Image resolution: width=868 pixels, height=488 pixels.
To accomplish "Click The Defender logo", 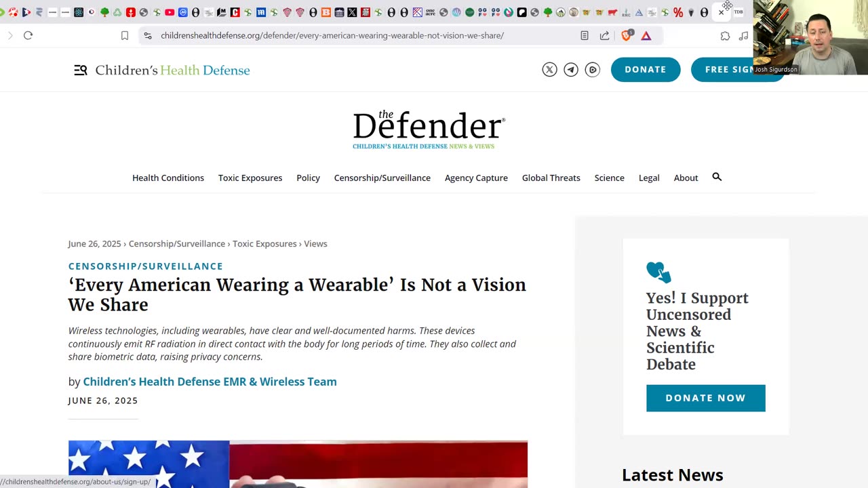I will pyautogui.click(x=429, y=129).
